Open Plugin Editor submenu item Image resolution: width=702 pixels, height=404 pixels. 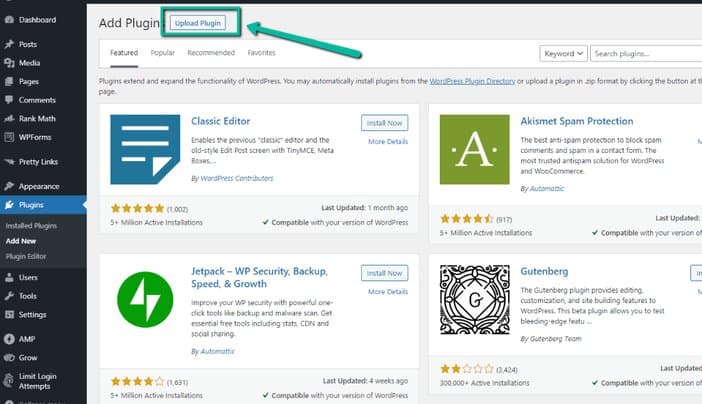[26, 257]
